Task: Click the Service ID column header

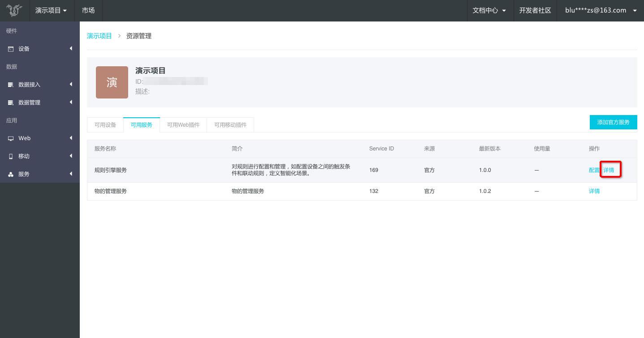Action: (x=382, y=149)
